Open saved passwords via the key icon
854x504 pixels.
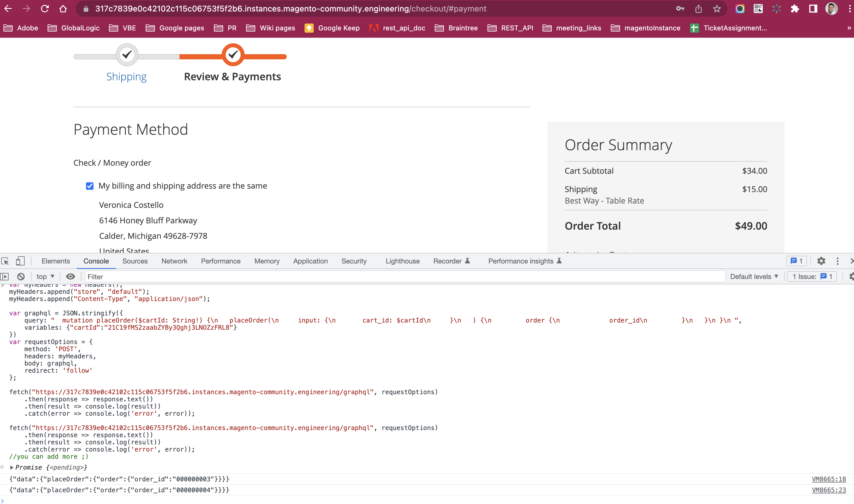click(680, 9)
